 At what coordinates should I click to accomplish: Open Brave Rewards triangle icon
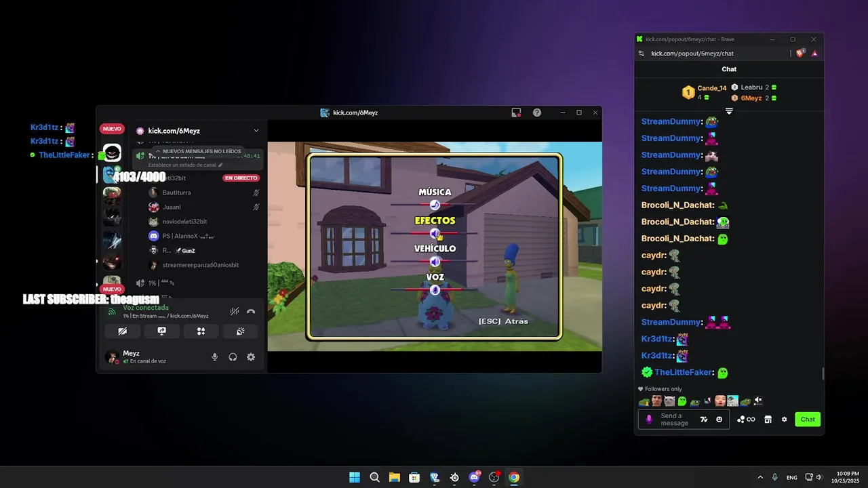pos(814,53)
